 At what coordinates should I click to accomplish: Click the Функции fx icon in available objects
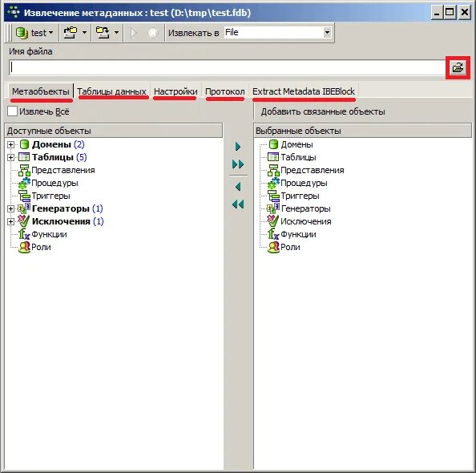tap(24, 234)
